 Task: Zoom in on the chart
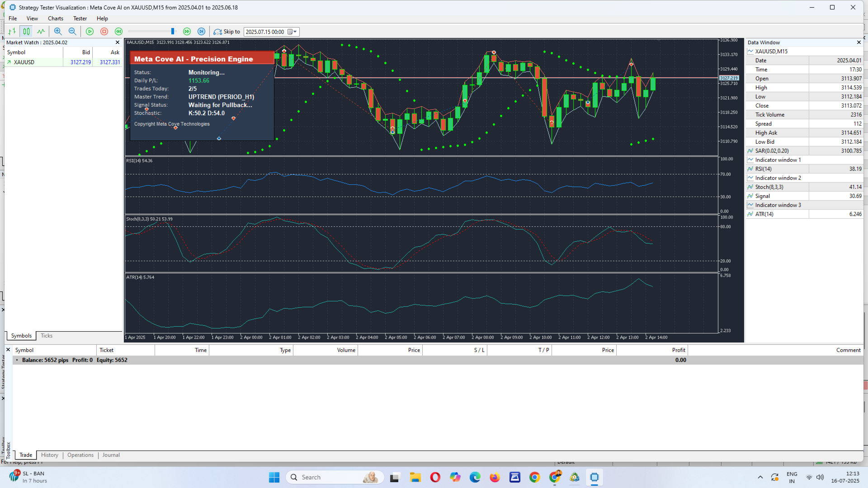coord(58,32)
